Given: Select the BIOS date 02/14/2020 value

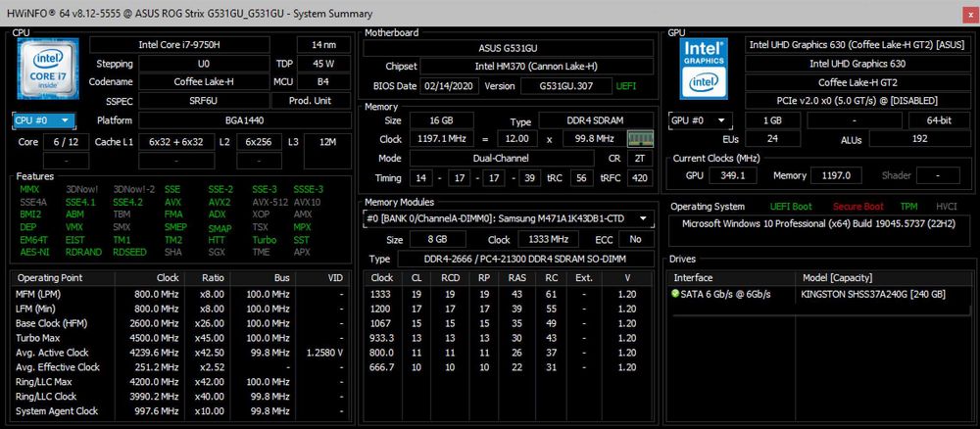Looking at the screenshot, I should [450, 86].
